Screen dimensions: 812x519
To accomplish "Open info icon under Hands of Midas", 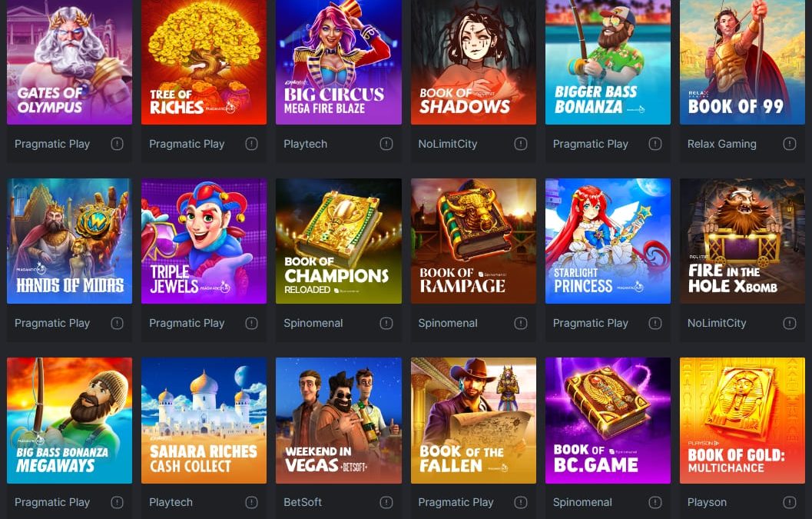I will coord(117,323).
